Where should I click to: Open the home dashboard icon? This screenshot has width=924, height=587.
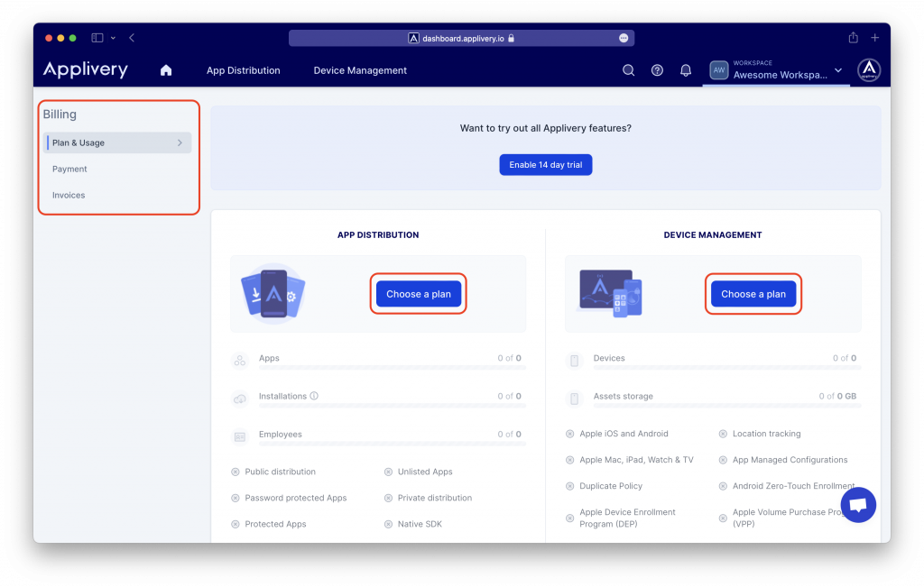pos(166,70)
